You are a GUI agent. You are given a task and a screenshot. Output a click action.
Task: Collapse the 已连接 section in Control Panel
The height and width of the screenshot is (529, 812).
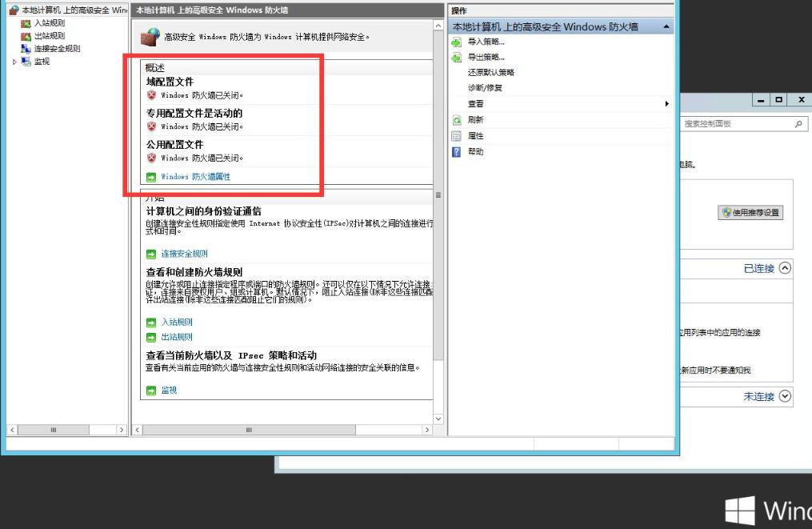785,268
